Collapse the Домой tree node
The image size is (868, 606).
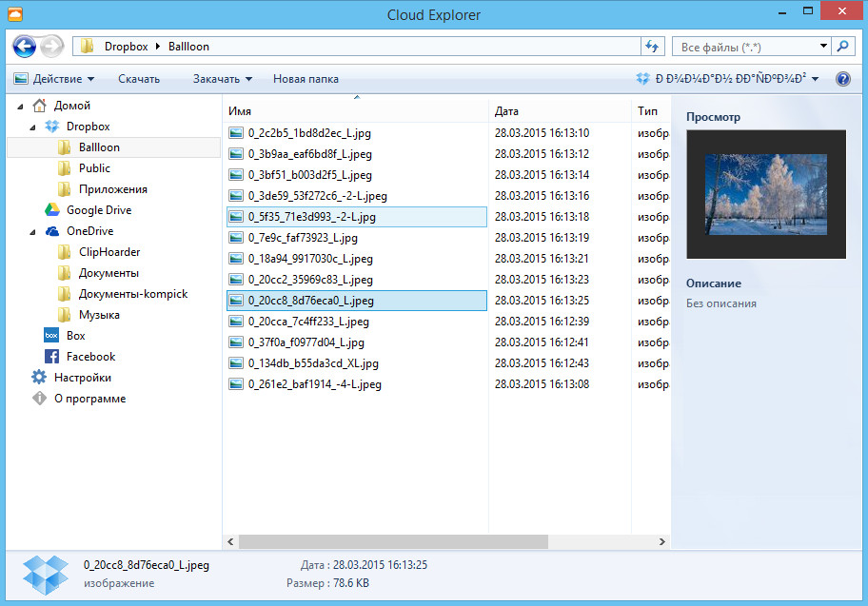(x=21, y=107)
